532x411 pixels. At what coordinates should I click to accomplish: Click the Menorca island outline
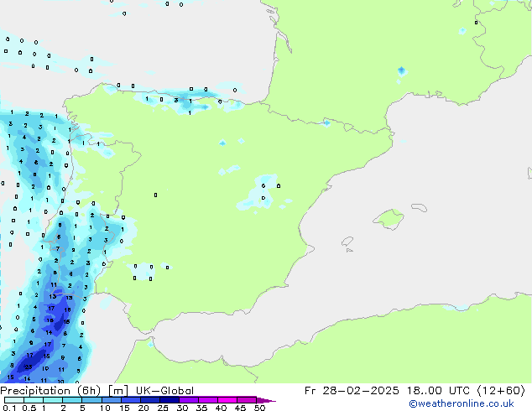click(419, 207)
